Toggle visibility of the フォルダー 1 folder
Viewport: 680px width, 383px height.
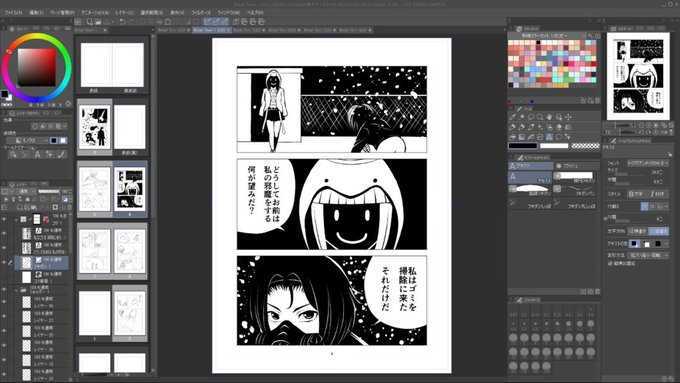click(x=4, y=290)
